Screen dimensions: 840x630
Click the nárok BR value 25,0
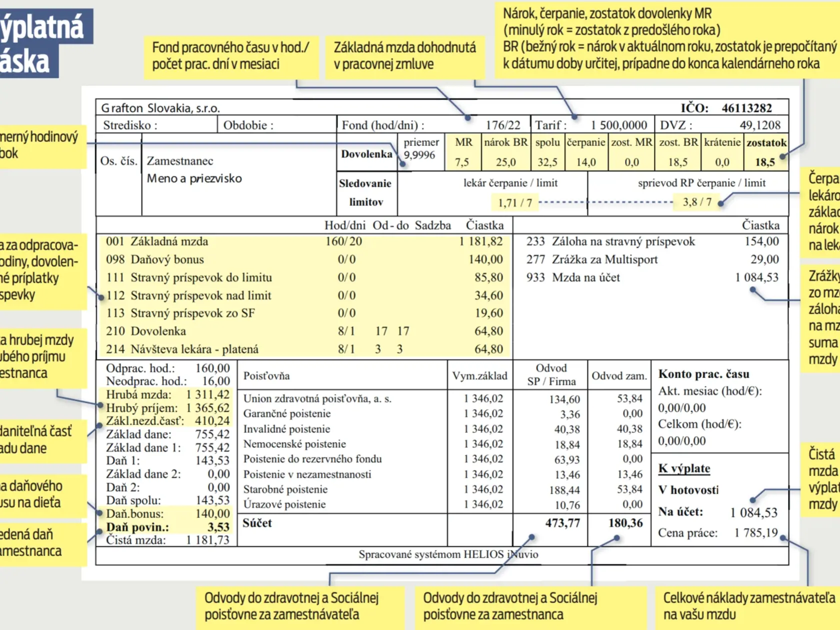point(505,162)
